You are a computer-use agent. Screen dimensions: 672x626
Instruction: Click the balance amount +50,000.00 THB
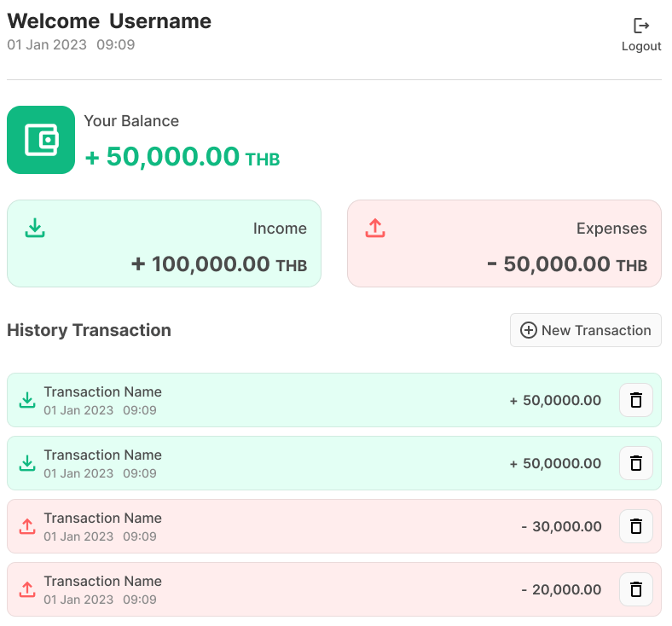click(182, 157)
